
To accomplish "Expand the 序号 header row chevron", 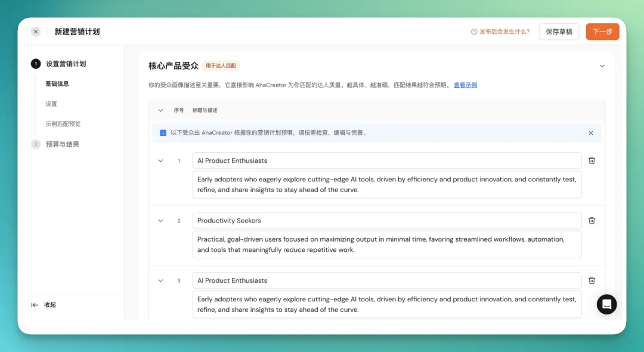I will (x=160, y=110).
